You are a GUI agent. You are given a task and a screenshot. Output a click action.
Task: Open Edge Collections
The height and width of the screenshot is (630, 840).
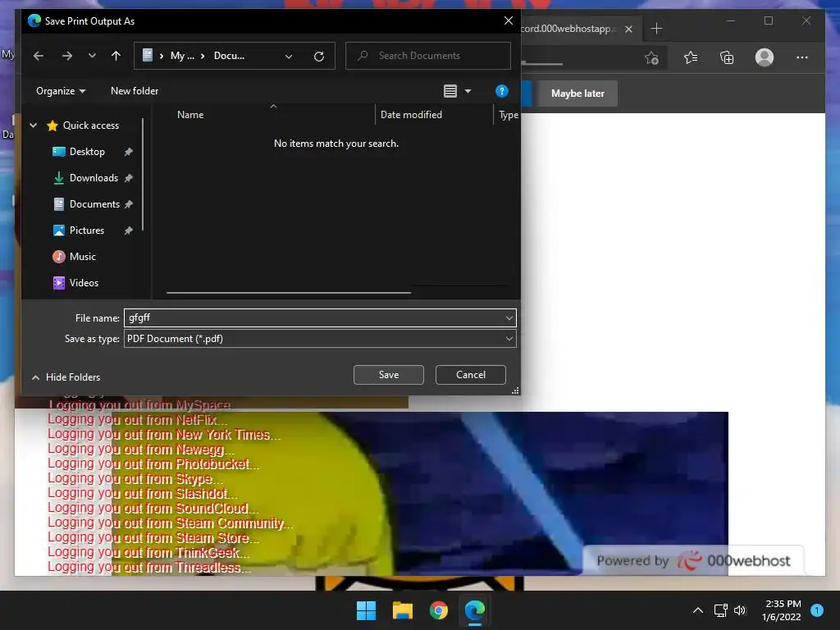[727, 57]
